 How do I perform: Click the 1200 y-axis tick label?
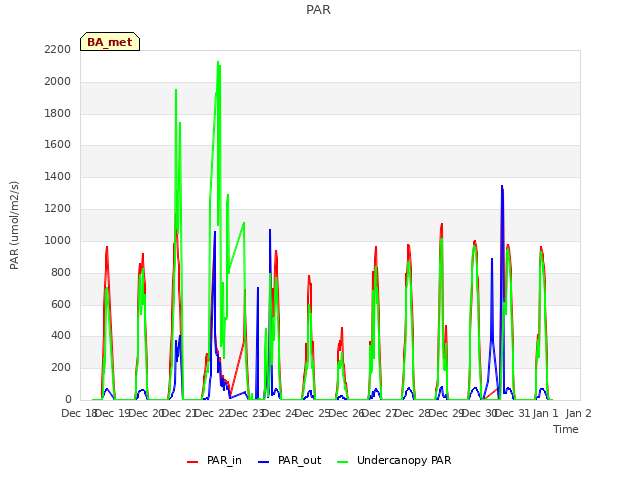tap(58, 208)
